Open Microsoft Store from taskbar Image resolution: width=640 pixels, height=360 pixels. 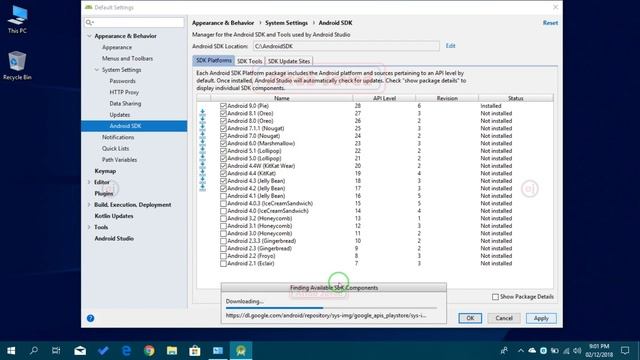pos(195,350)
